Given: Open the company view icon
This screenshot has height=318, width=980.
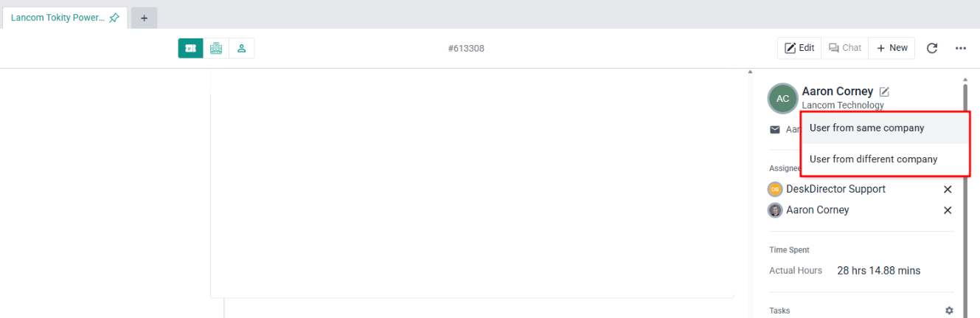Looking at the screenshot, I should (216, 49).
